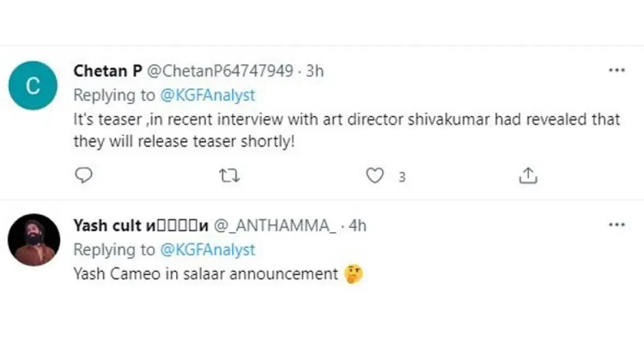Reply to Chetan P's tweet
Screen dimensions: 644x362
point(83,176)
